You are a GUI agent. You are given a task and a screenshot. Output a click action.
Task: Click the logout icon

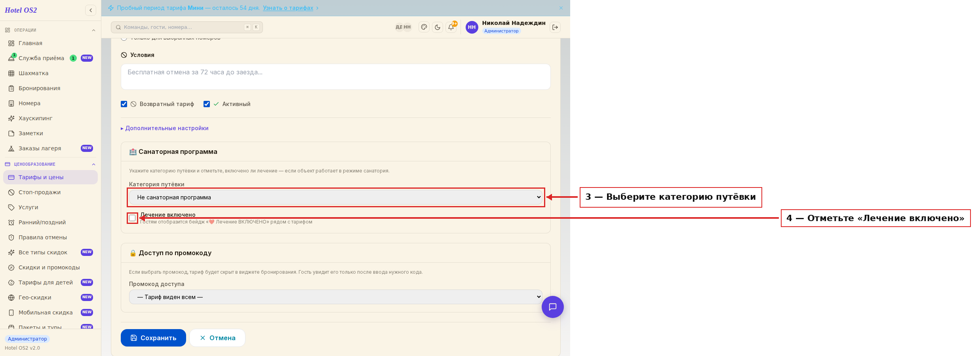555,27
